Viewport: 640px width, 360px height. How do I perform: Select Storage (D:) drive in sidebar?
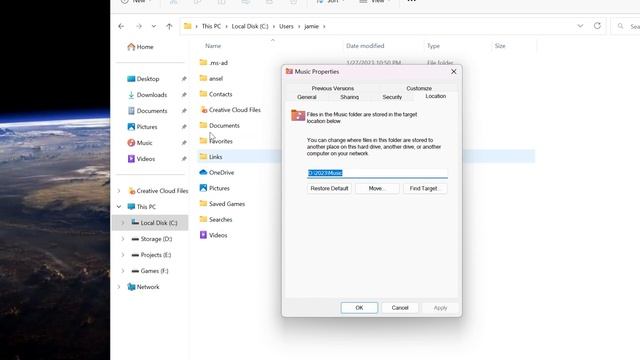151,239
